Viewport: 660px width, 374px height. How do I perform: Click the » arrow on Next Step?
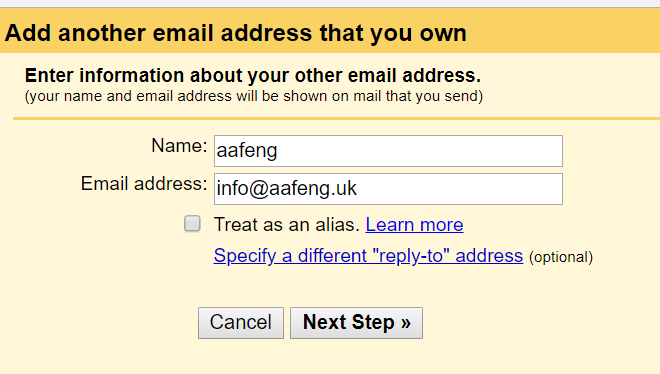pos(406,323)
